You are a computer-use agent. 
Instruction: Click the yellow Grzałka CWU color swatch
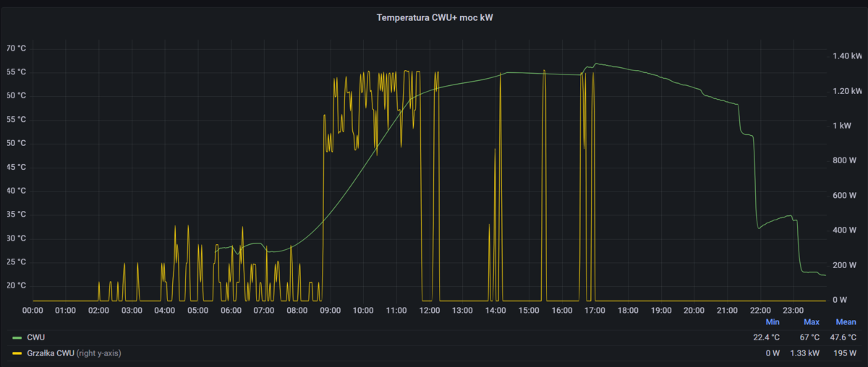(x=17, y=353)
